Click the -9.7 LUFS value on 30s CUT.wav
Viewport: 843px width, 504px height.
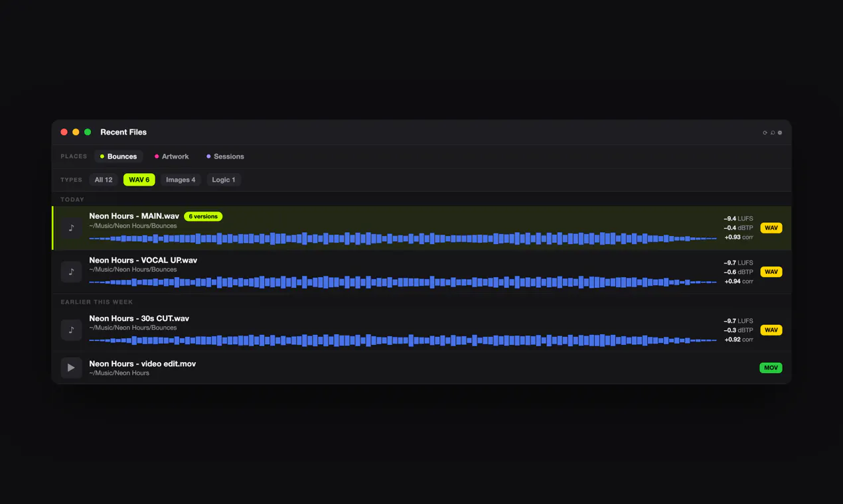click(738, 321)
